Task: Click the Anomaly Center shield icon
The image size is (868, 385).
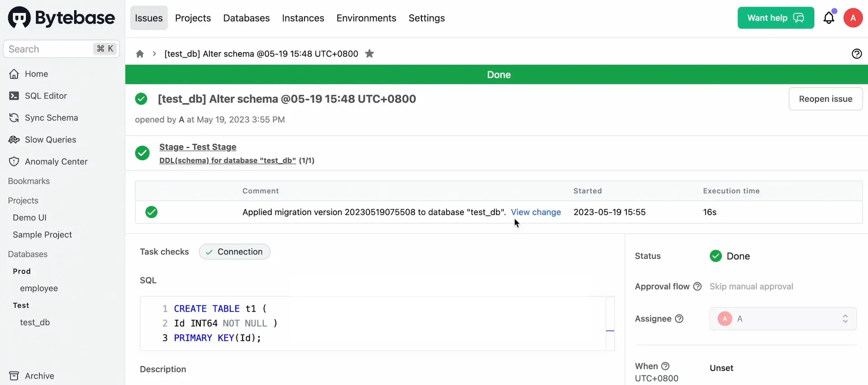Action: pos(14,161)
